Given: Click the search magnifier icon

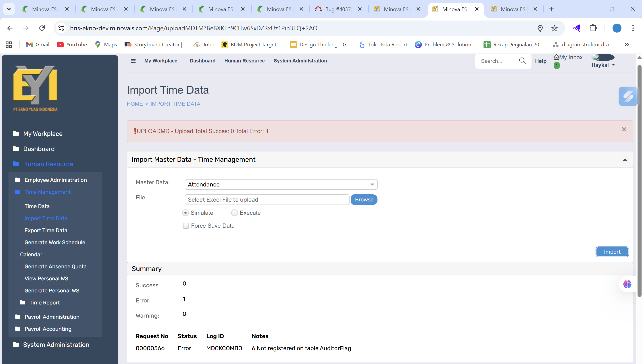Looking at the screenshot, I should pos(522,61).
